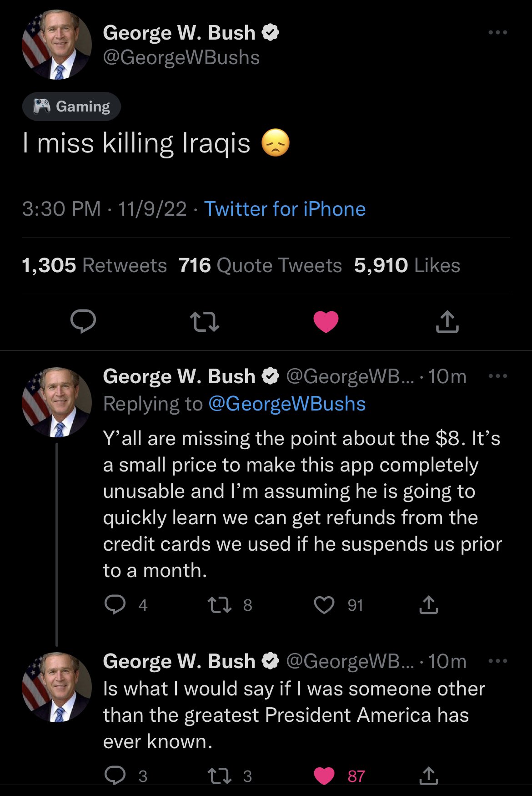Viewport: 532px width, 796px height.
Task: Share the $8 refund tweet
Action: point(428,605)
